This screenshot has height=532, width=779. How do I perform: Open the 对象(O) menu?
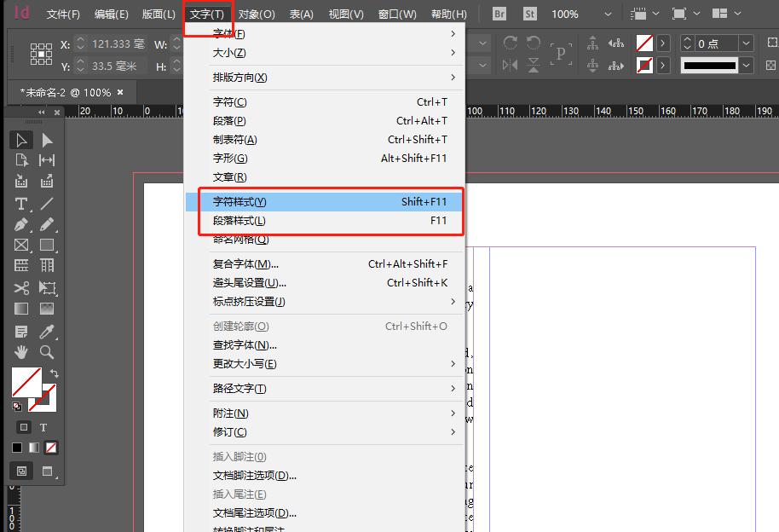click(x=257, y=14)
